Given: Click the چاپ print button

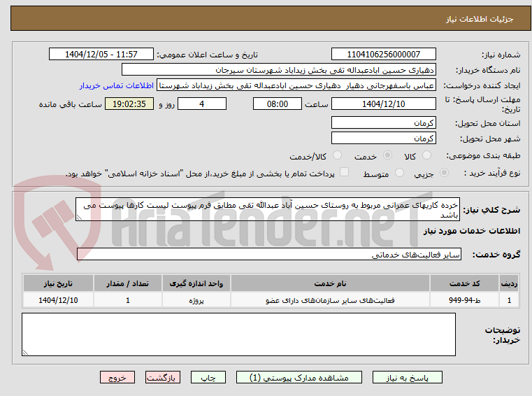Looking at the screenshot, I should click(x=208, y=378).
